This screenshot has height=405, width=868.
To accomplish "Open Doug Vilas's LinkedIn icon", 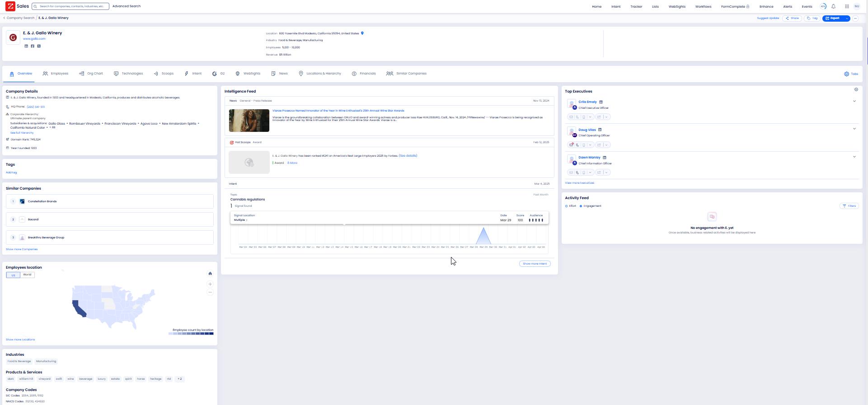I will 600,130.
